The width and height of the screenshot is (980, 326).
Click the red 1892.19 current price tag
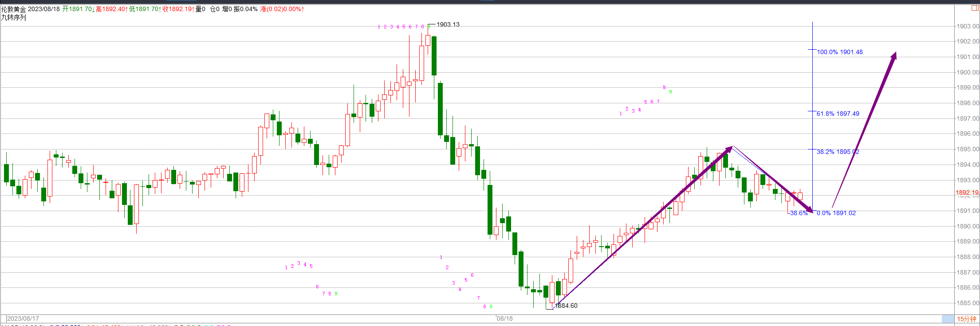[x=967, y=192]
